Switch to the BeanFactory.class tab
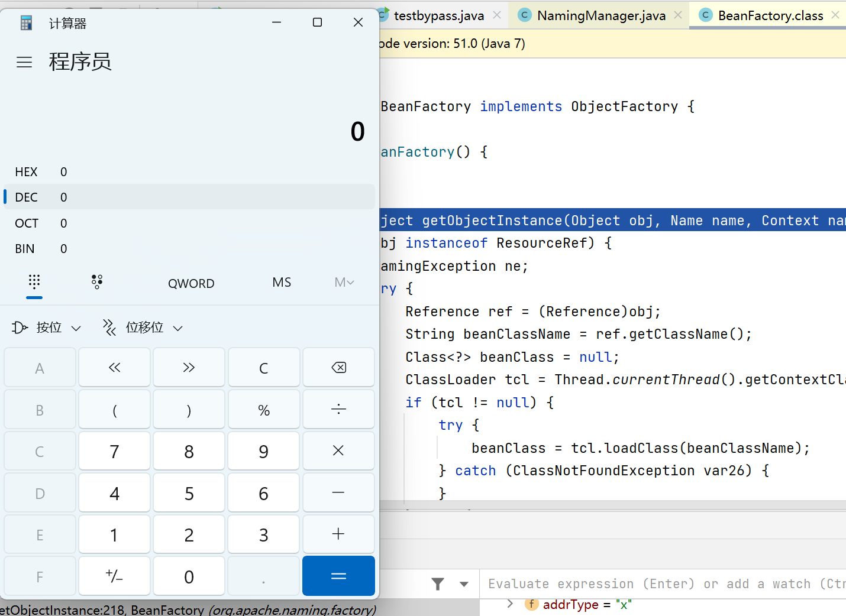This screenshot has height=616, width=846. (770, 15)
